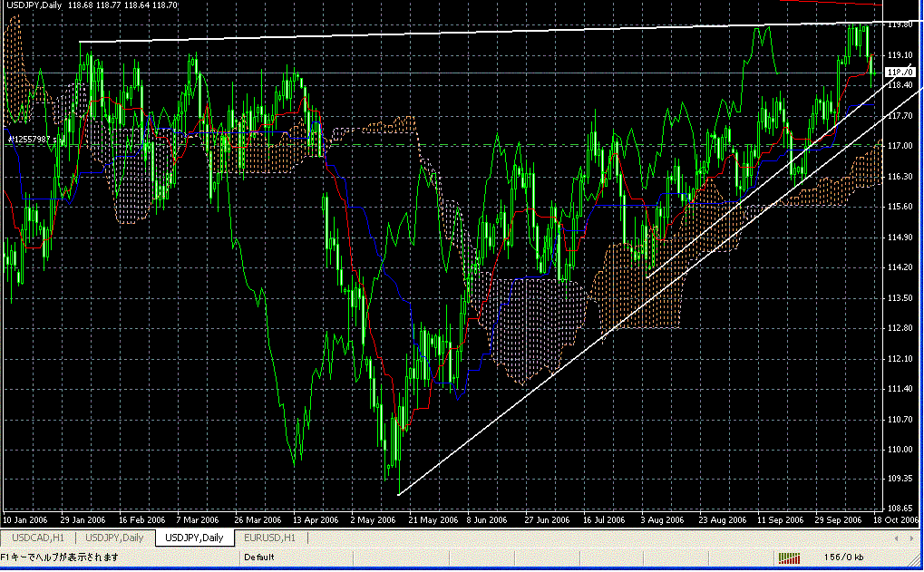This screenshot has height=572, width=924.
Task: Click the current price marker on the price scale
Action: [900, 72]
